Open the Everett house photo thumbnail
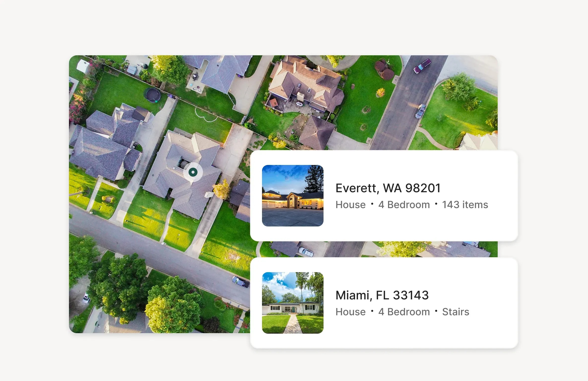This screenshot has height=381, width=588. [293, 196]
